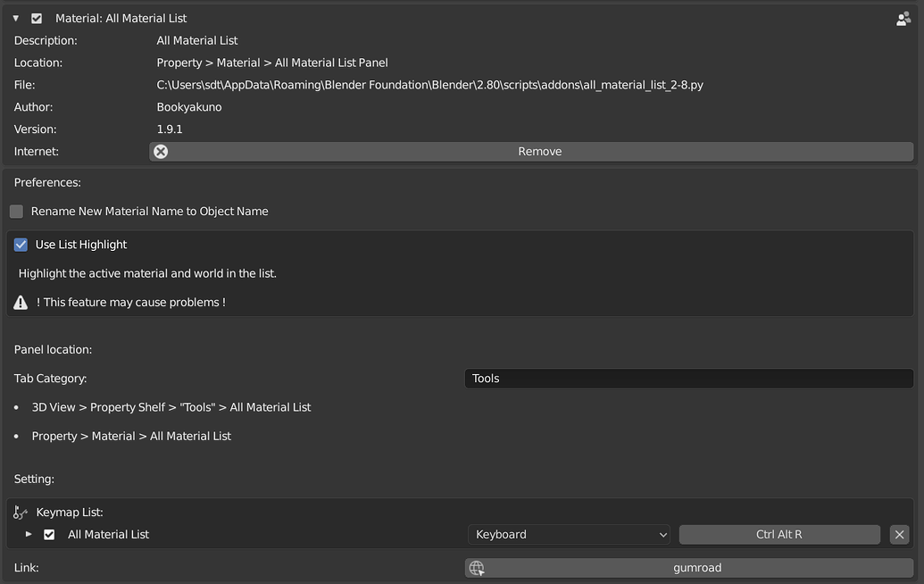Enable Rename New Material Name to Object Name

pyautogui.click(x=16, y=211)
